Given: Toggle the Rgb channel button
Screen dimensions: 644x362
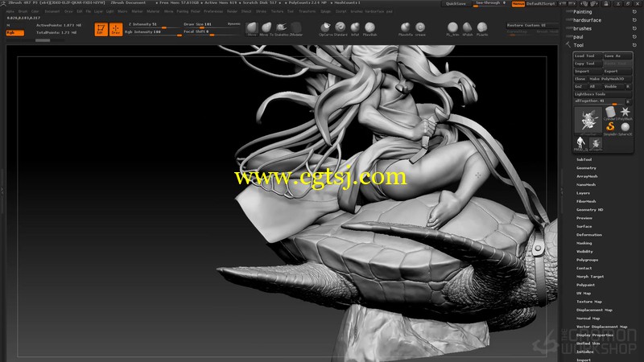Looking at the screenshot, I should (x=15, y=32).
